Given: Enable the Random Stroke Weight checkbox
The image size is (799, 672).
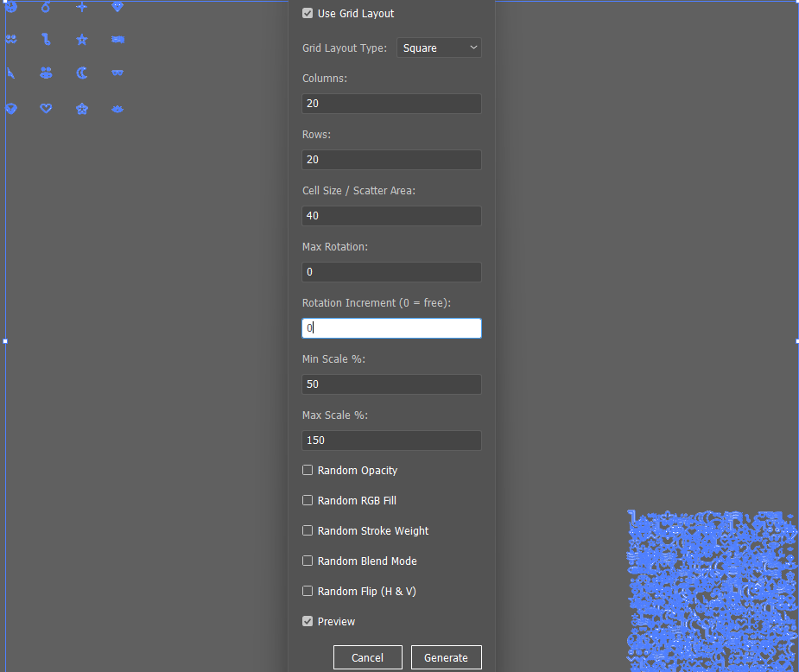Looking at the screenshot, I should tap(308, 530).
